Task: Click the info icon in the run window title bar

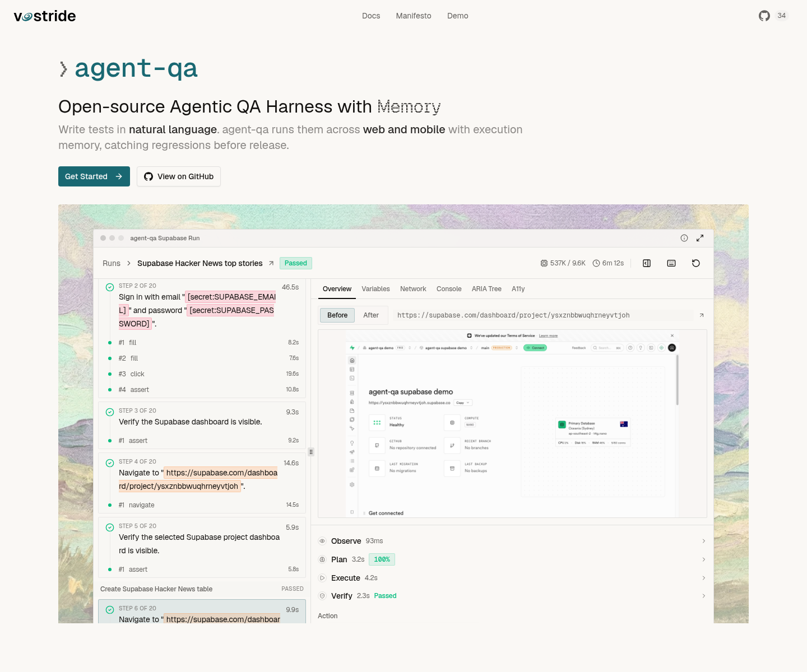Action: [x=684, y=238]
